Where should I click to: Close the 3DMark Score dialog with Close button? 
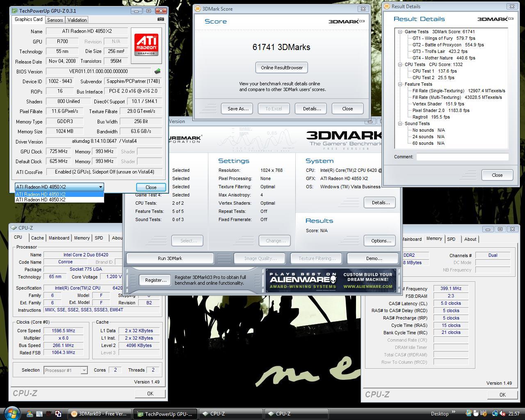pos(347,109)
